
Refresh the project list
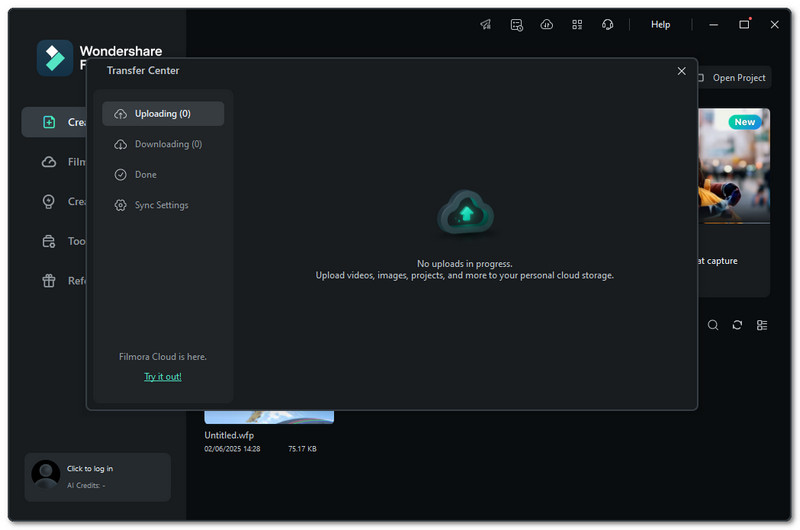pyautogui.click(x=737, y=325)
